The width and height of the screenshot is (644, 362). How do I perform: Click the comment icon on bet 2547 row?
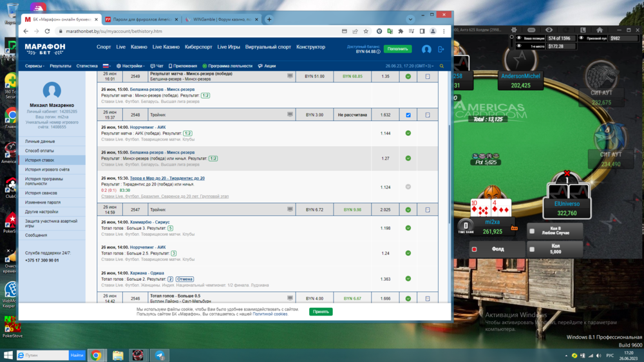[290, 209]
